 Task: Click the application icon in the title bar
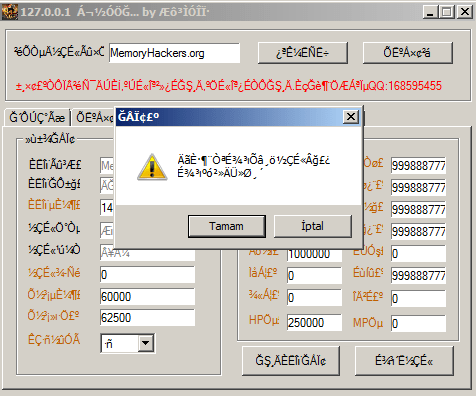10,12
